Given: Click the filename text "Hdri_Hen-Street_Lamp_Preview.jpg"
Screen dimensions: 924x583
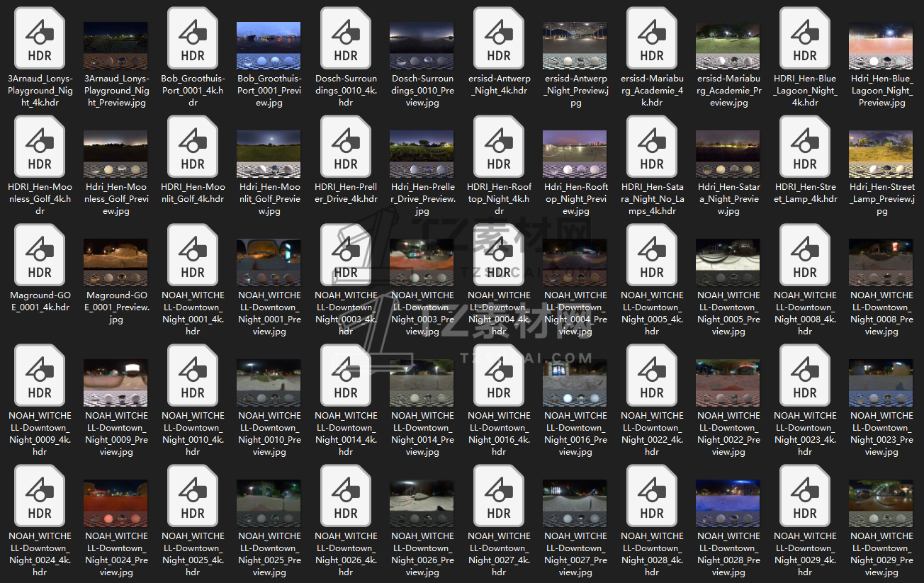Looking at the screenshot, I should pyautogui.click(x=881, y=199).
